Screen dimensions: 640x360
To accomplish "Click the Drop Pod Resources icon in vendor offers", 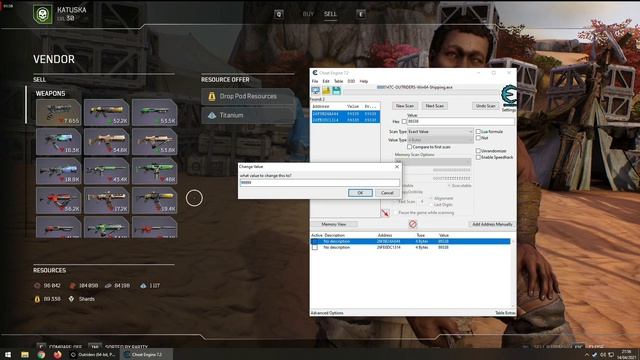I will pyautogui.click(x=212, y=96).
